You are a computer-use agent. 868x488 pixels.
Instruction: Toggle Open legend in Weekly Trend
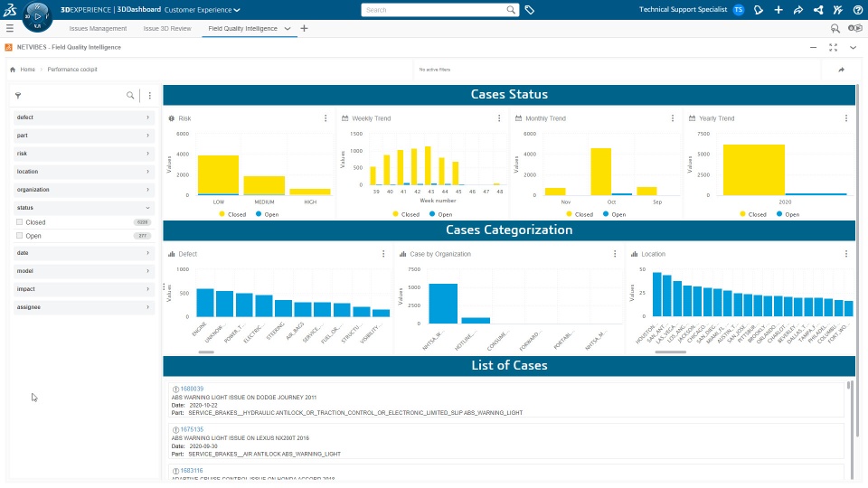[440, 215]
